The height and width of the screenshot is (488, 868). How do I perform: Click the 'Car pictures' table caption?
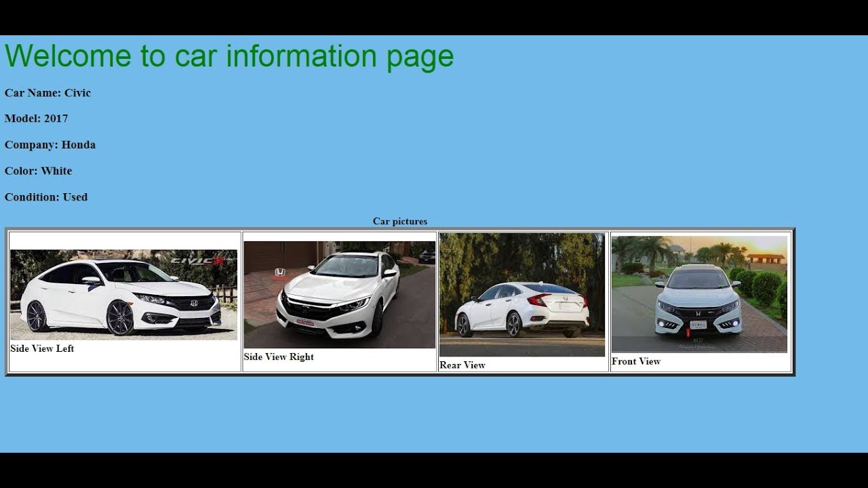[400, 221]
